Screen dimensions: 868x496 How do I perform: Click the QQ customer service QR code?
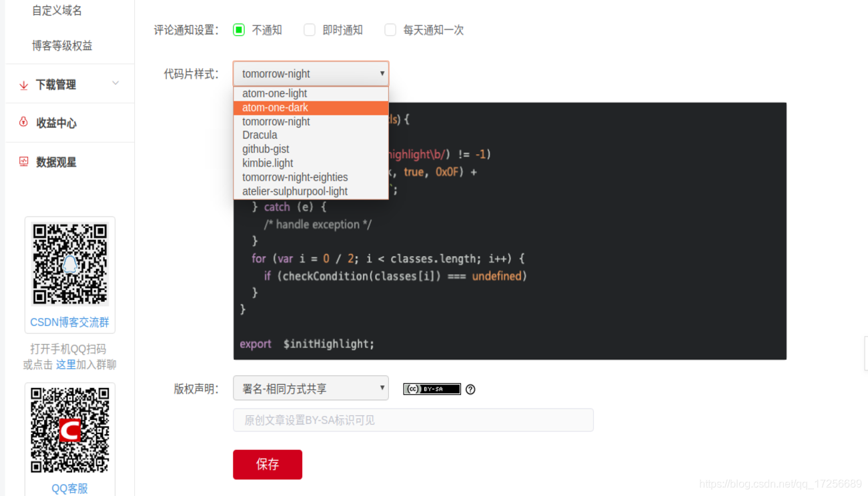pos(70,431)
